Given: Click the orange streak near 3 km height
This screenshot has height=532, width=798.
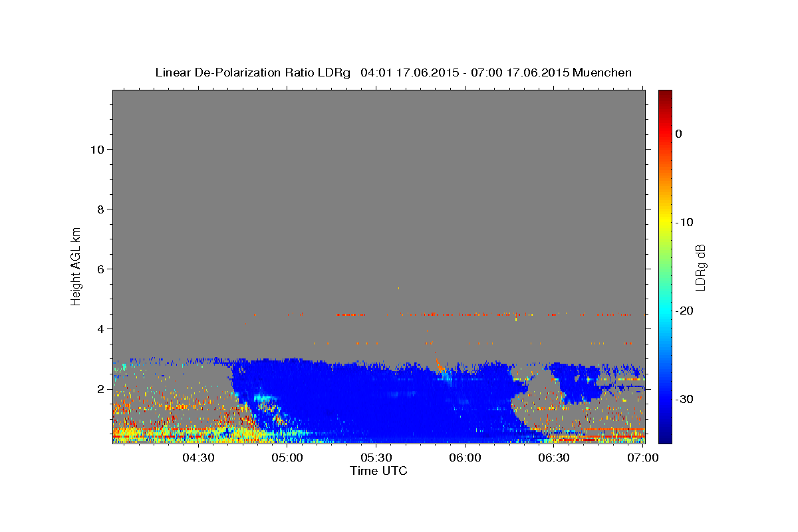Looking at the screenshot, I should 438,364.
